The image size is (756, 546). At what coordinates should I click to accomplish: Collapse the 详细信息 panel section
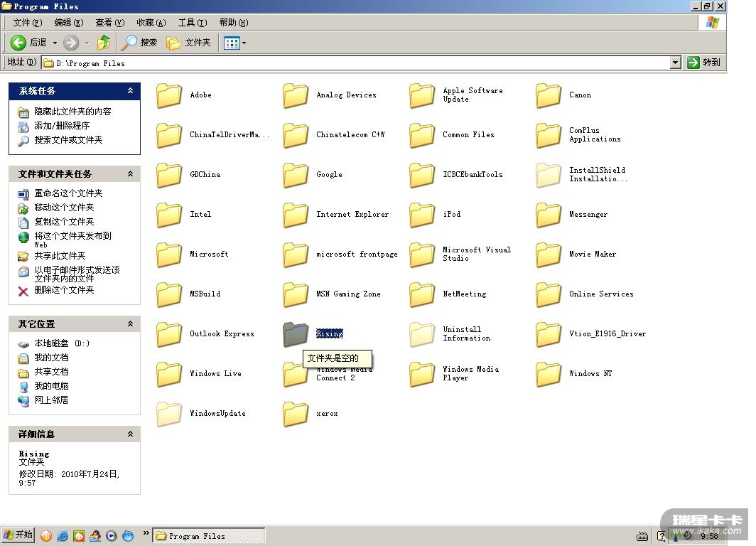pyautogui.click(x=130, y=434)
